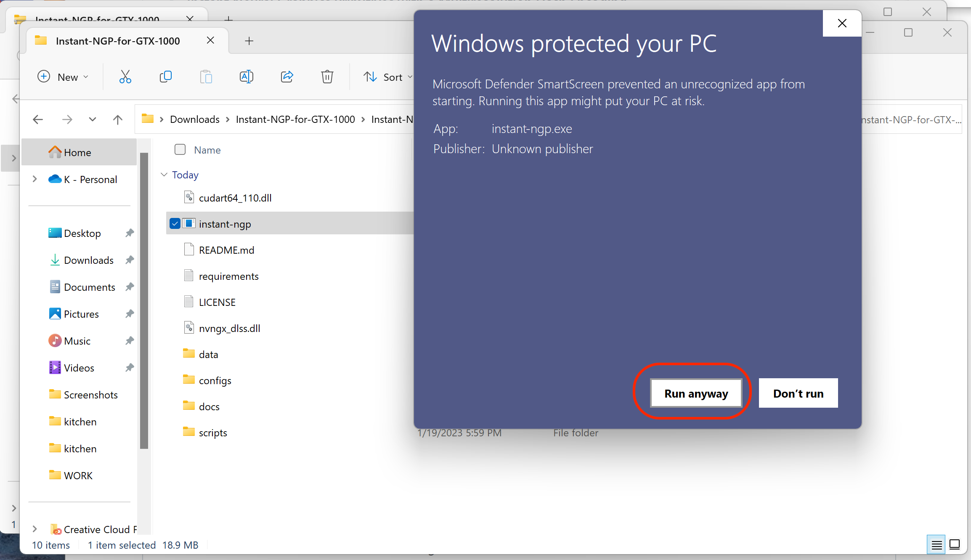Open the New item dropdown
971x560 pixels.
tap(63, 77)
